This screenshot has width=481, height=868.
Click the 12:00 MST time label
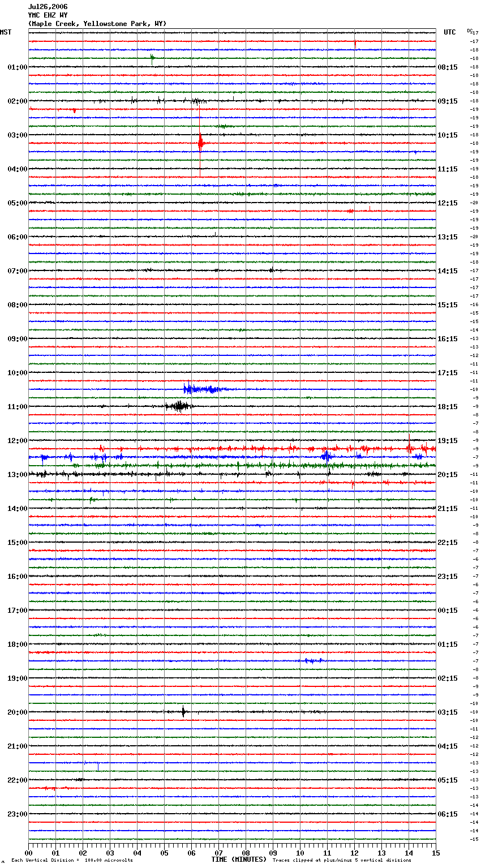18,441
